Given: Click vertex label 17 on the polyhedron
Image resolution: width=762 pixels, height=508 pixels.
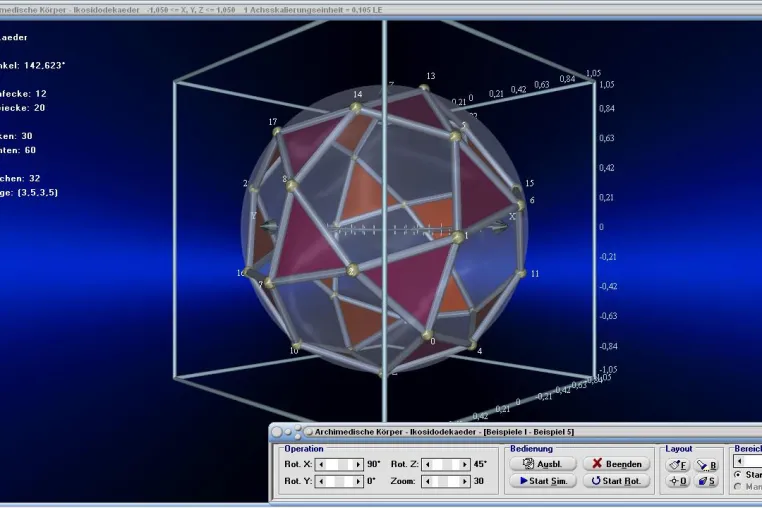Looking at the screenshot, I should tap(273, 122).
